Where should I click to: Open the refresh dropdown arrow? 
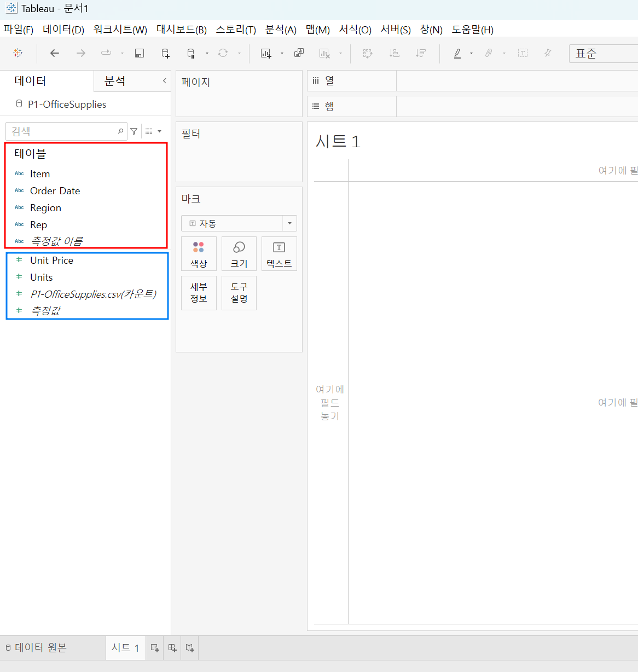tap(239, 54)
